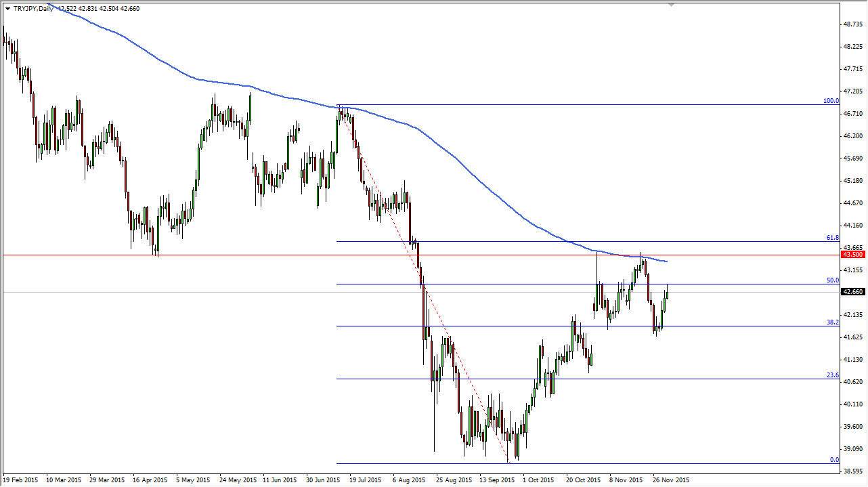Click the 16 Apr 2015 date label

(x=150, y=480)
